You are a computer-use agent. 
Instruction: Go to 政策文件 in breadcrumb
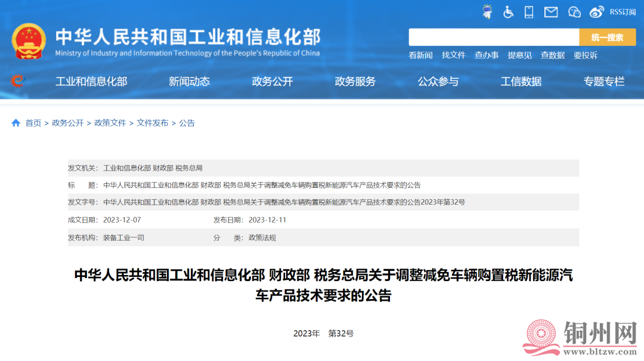pyautogui.click(x=110, y=123)
